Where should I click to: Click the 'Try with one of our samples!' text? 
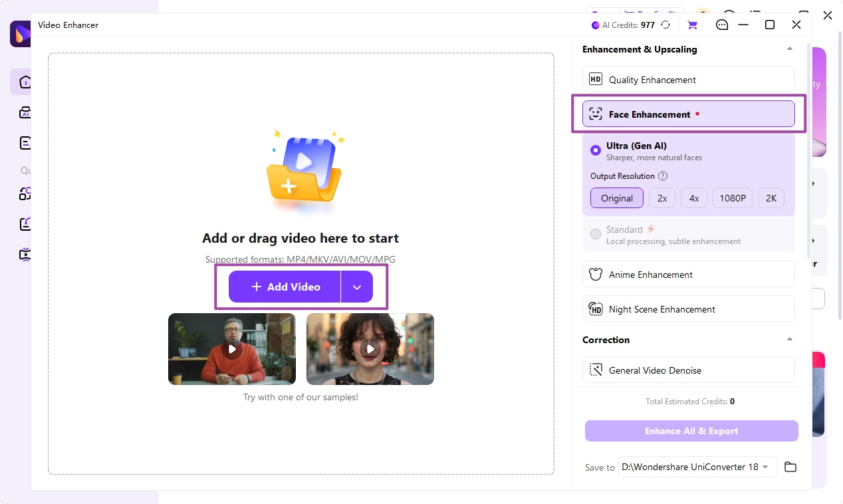301,398
